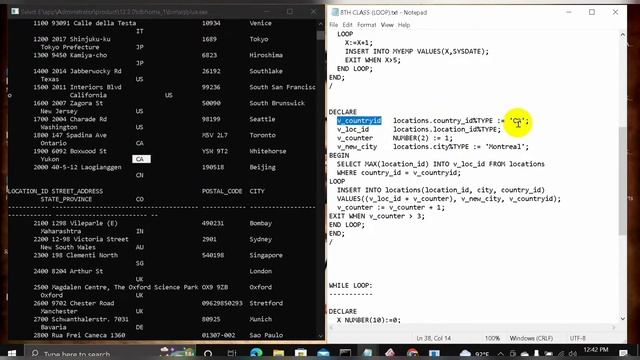
Task: Click X NUMBER(10):=0 line in Notepad
Action: (369, 320)
